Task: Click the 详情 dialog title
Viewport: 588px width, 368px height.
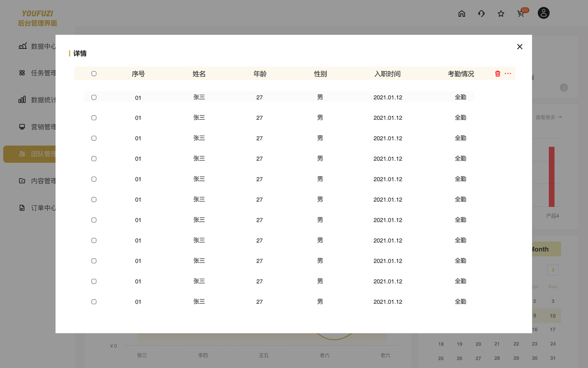Action: click(x=80, y=53)
